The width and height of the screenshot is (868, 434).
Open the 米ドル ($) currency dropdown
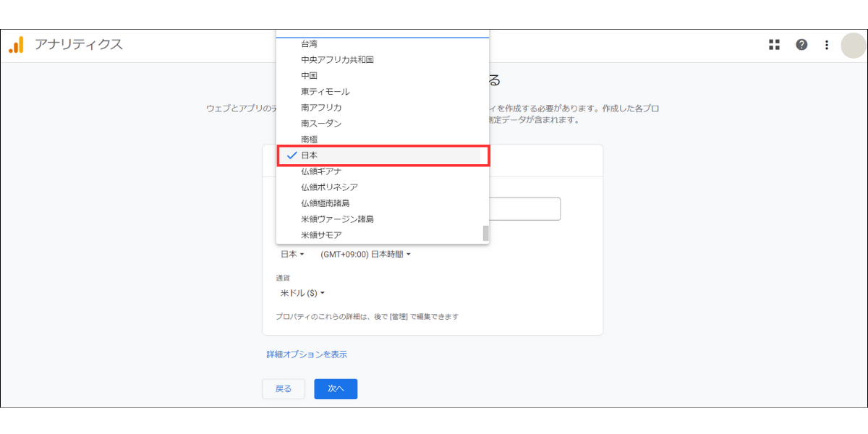coord(302,294)
